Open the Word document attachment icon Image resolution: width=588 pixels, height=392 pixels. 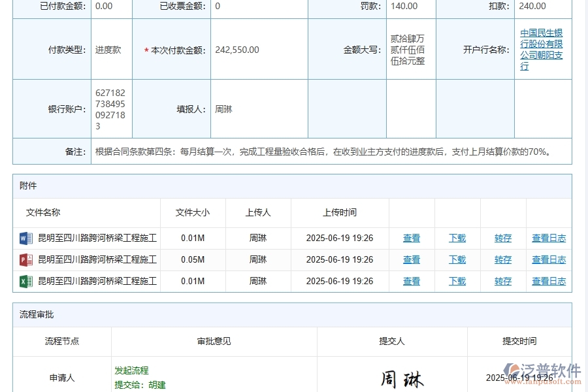[x=25, y=238]
